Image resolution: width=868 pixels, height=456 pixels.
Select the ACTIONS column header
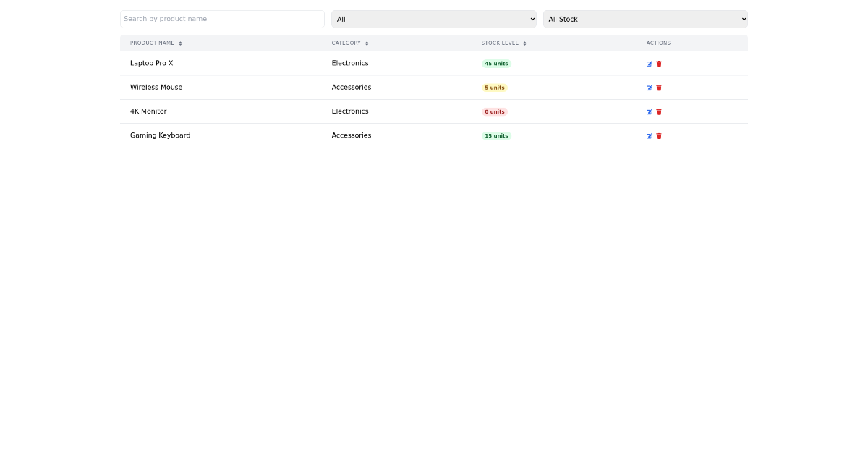coord(658,43)
